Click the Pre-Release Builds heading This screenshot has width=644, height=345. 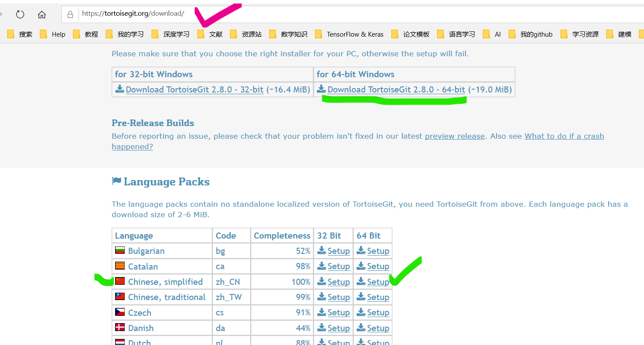[x=153, y=123]
